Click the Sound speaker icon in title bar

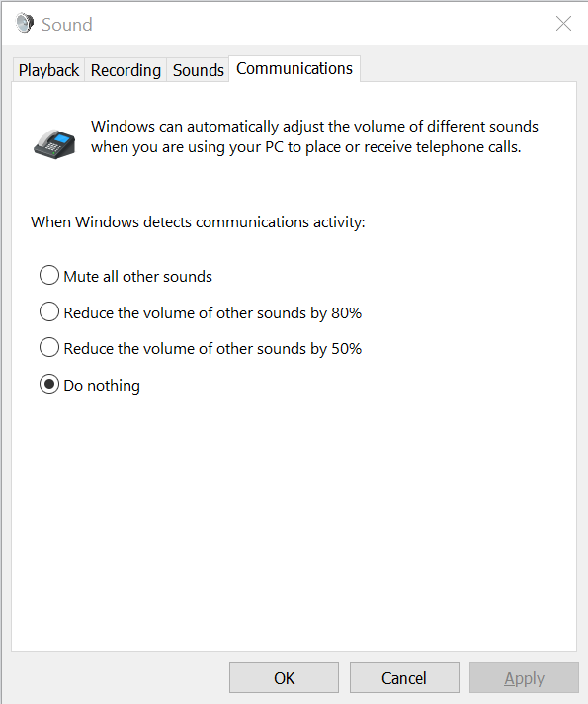[25, 24]
